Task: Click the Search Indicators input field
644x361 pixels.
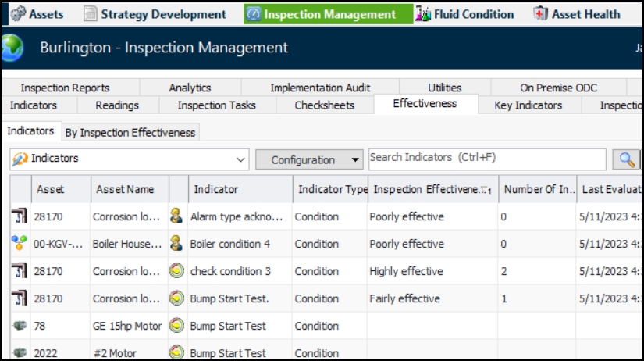Action: [x=487, y=159]
